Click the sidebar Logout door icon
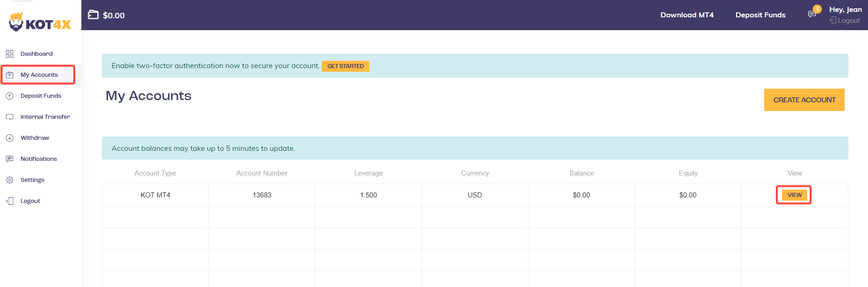The image size is (868, 287). (x=10, y=201)
